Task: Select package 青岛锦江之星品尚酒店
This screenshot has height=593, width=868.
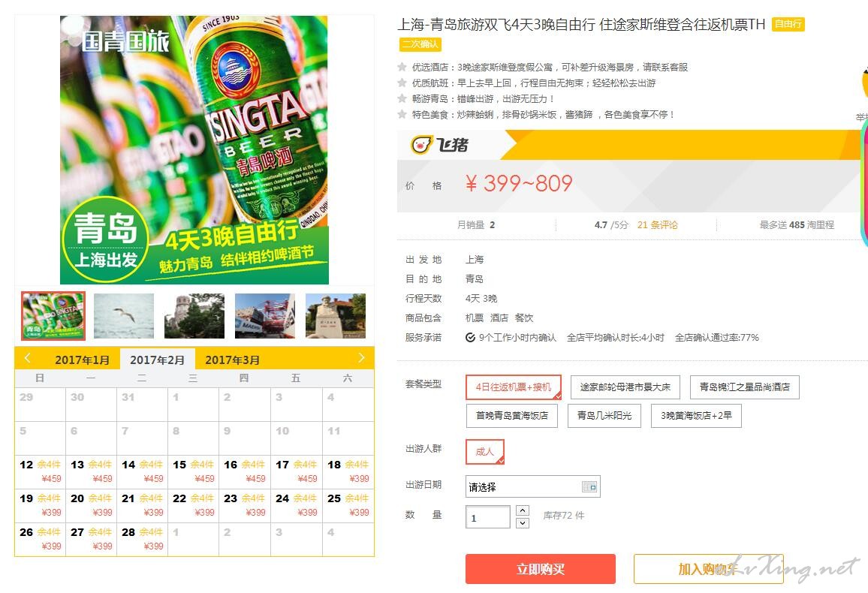Action: click(745, 387)
